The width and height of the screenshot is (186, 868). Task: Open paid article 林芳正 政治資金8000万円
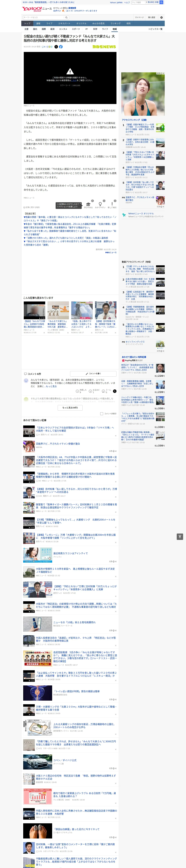point(137,368)
